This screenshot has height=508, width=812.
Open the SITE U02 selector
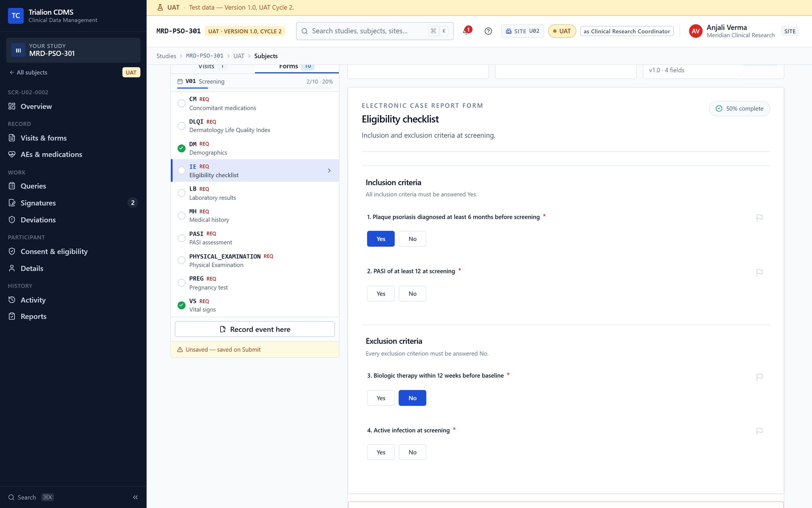point(522,31)
